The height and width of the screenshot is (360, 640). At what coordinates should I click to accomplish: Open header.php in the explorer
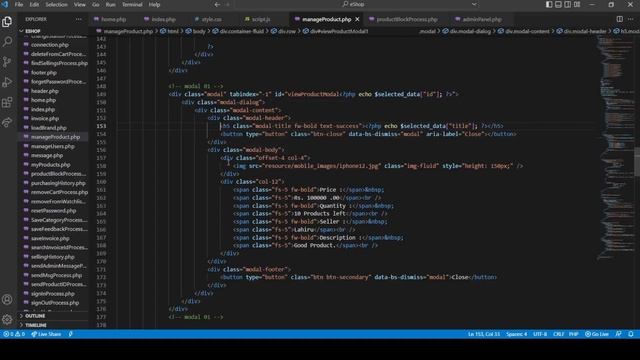[x=45, y=91]
